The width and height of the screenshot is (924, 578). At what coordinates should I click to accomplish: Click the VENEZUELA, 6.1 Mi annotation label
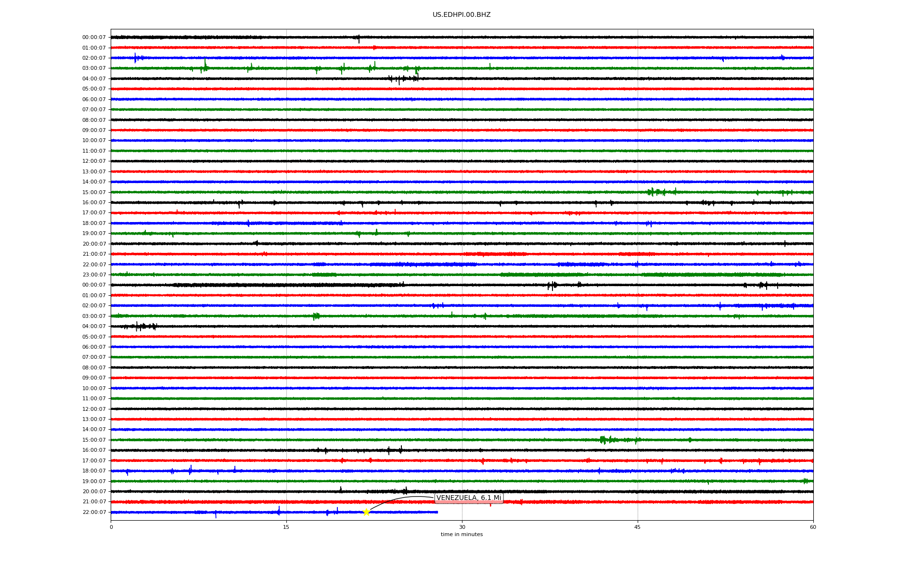[469, 498]
